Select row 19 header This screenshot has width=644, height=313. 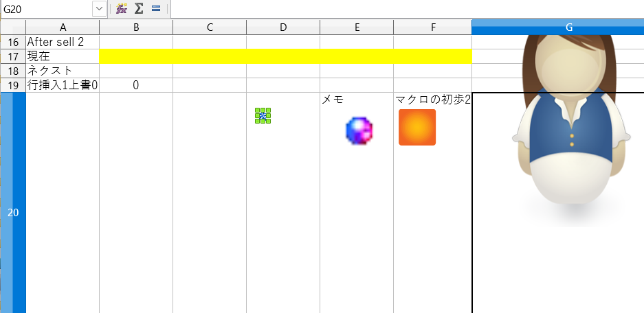click(x=13, y=85)
